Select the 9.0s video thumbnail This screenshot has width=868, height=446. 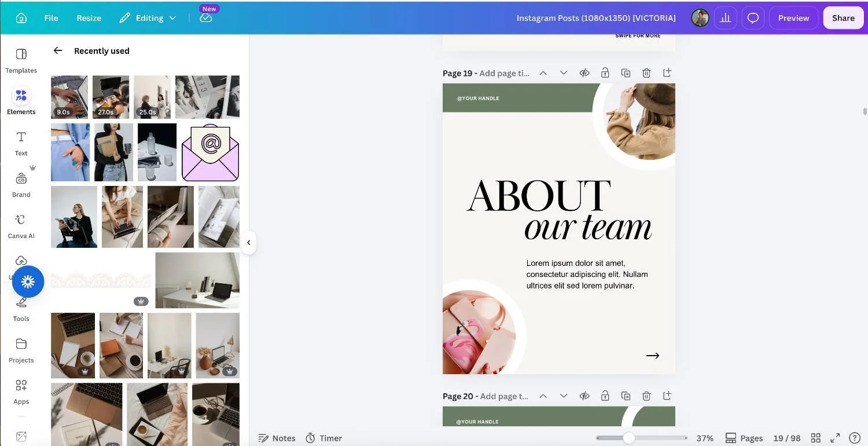coord(69,97)
